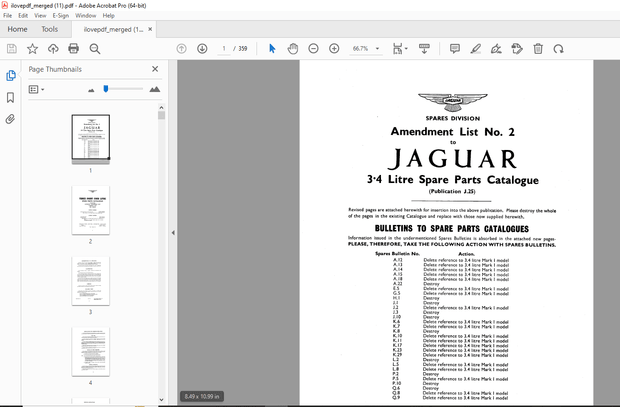Add a comment with the sticky note icon
Image resolution: width=620 pixels, height=407 pixels.
coord(455,49)
